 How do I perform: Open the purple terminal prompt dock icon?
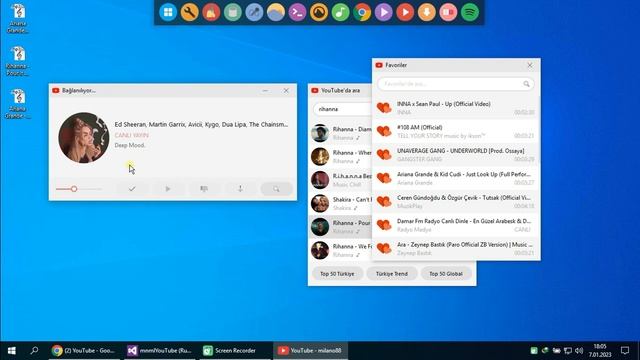298,12
